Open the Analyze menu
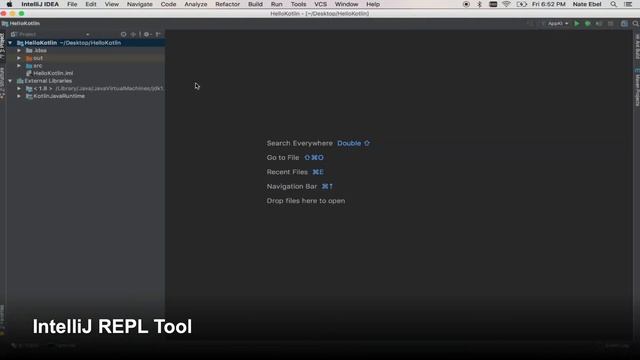 196,4
